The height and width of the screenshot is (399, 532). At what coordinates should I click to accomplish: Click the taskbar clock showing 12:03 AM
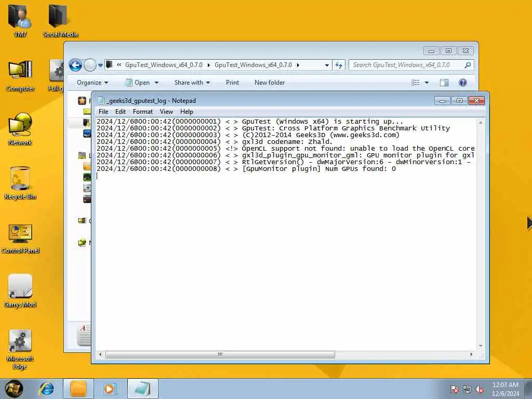tap(505, 389)
